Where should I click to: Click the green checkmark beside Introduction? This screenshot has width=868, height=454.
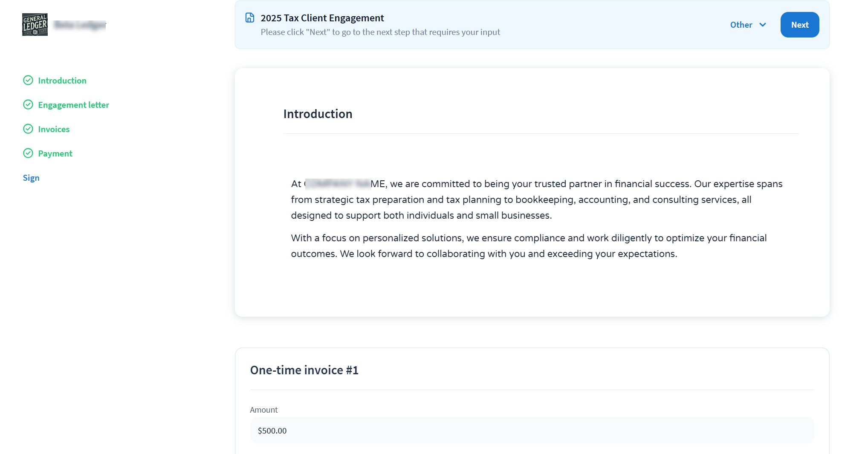[28, 81]
